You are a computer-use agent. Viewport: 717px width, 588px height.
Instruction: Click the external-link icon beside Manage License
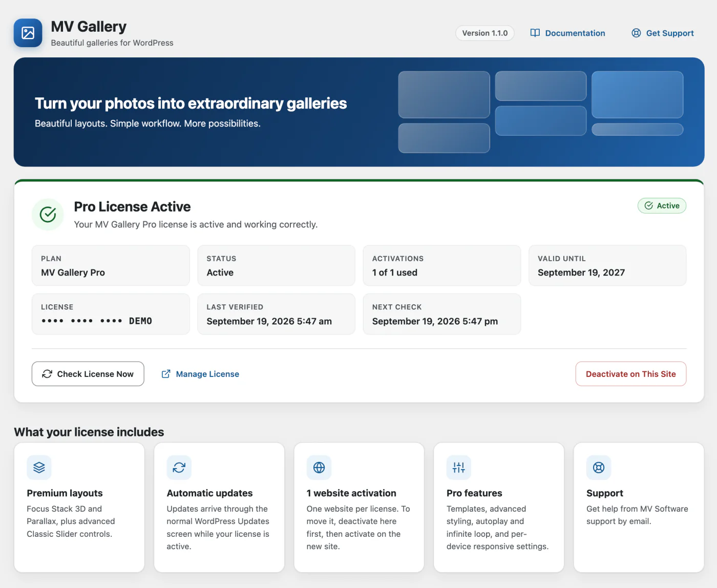pos(166,374)
